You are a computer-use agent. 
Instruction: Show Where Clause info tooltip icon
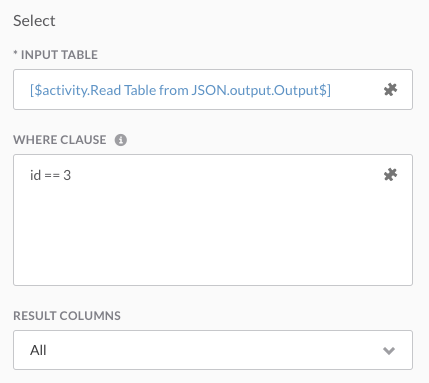coord(121,140)
